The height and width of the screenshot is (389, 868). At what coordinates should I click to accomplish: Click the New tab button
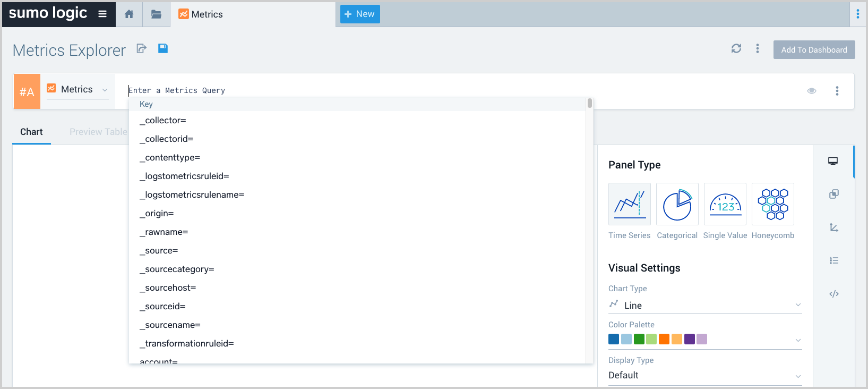click(x=359, y=14)
